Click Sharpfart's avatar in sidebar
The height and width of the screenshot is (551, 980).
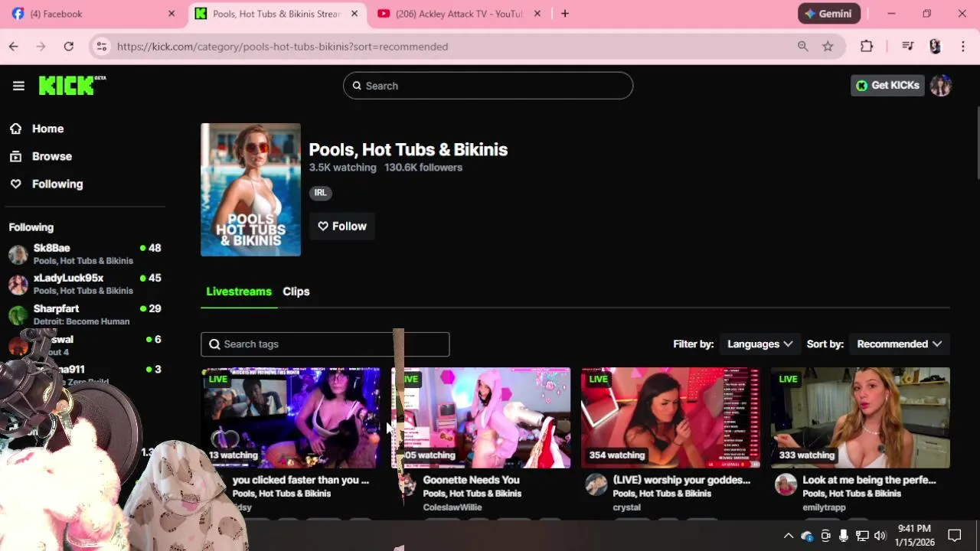click(x=18, y=315)
